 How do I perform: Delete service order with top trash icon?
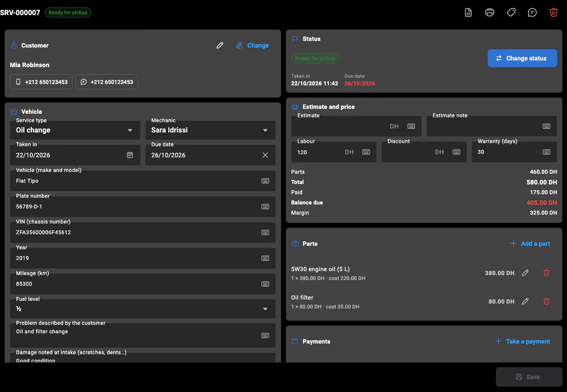[554, 12]
